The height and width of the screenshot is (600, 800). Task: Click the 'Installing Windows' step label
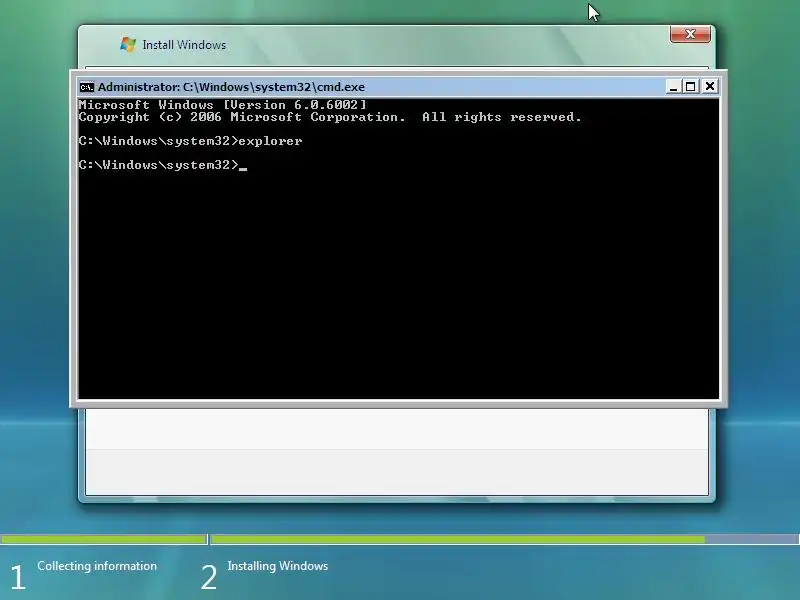tap(278, 566)
